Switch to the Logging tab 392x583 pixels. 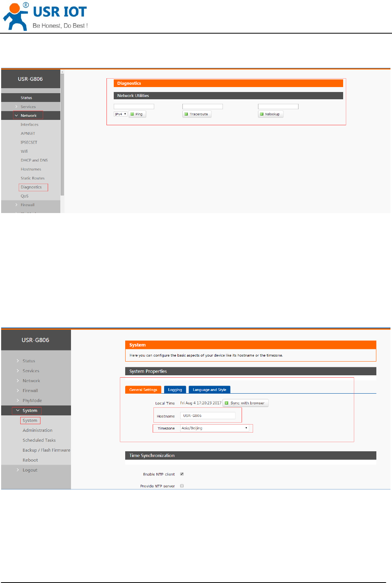coord(175,390)
